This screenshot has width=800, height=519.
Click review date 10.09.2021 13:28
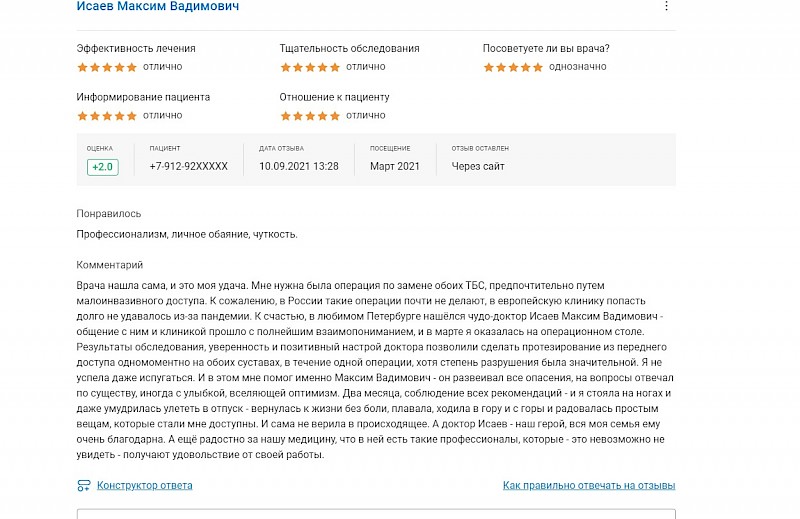[x=298, y=166]
